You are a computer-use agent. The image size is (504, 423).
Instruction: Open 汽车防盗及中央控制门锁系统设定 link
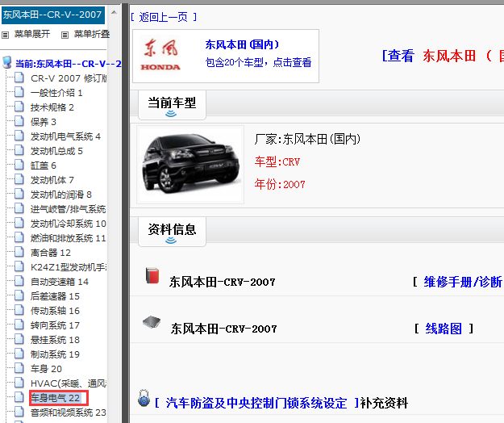[x=256, y=403]
